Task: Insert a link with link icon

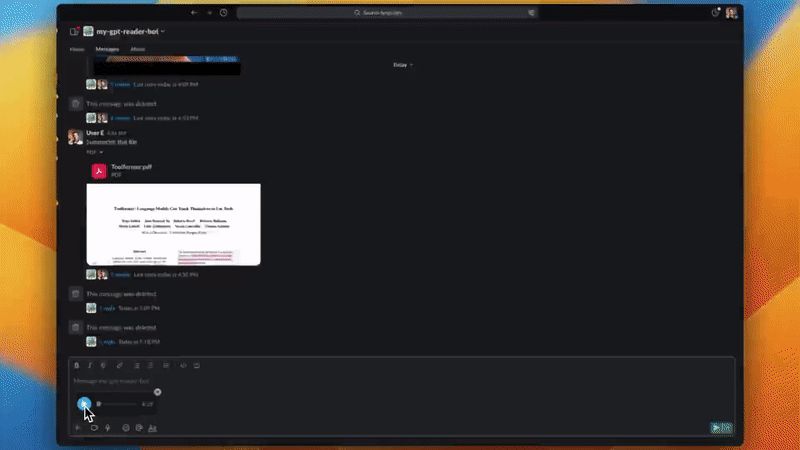Action: pos(120,365)
